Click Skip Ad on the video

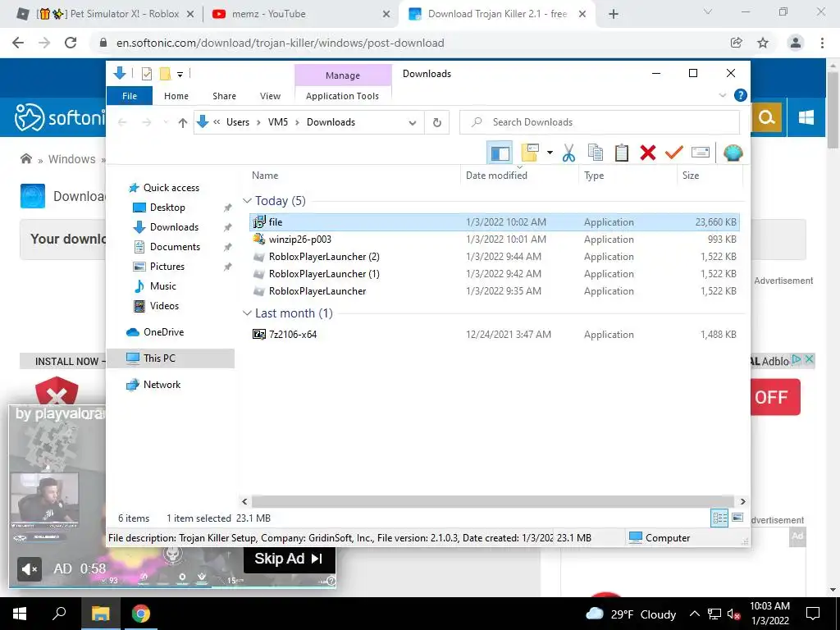290,559
